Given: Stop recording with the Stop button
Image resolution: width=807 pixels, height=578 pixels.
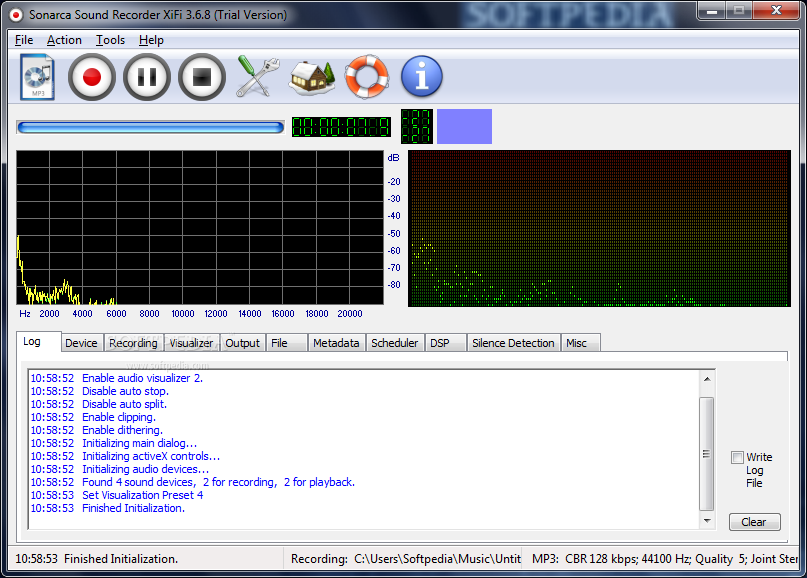Looking at the screenshot, I should pos(202,77).
